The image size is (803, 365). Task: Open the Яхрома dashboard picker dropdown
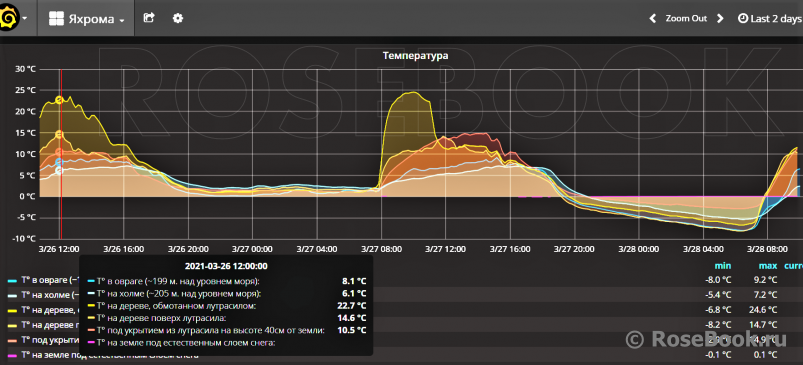pos(86,19)
